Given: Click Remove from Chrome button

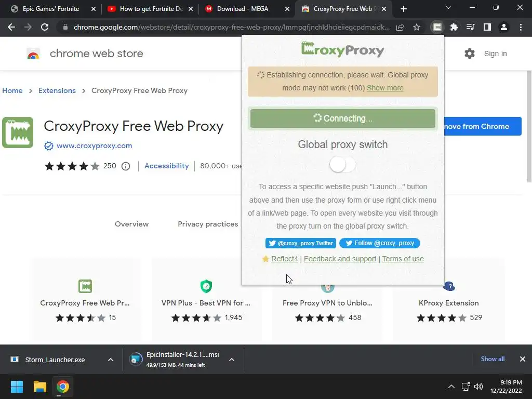Looking at the screenshot, I should [x=483, y=126].
